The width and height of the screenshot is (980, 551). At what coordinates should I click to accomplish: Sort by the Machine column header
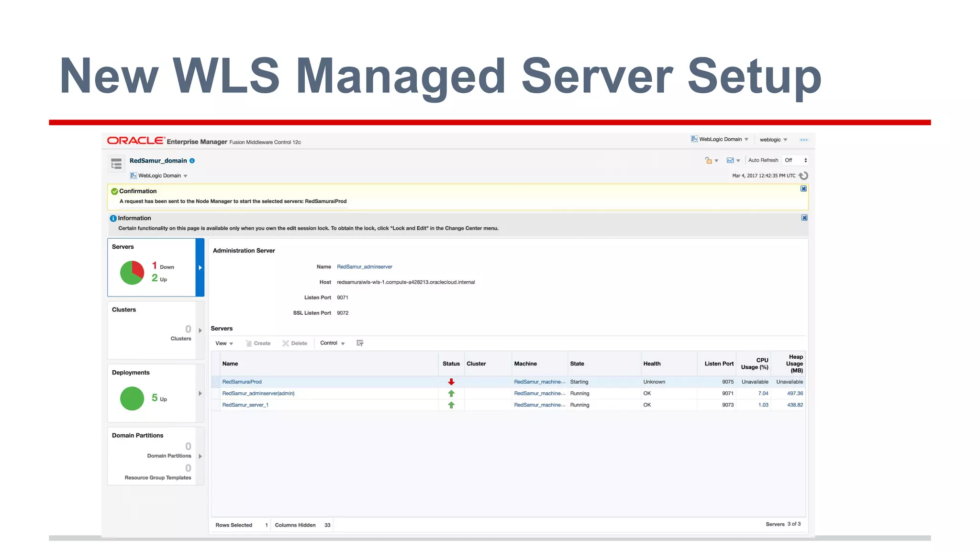(x=539, y=364)
